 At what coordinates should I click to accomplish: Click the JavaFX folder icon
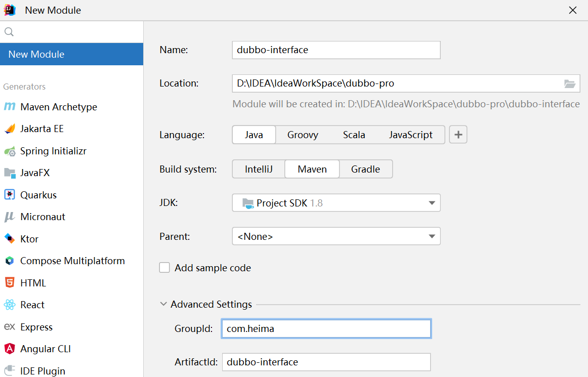point(10,173)
